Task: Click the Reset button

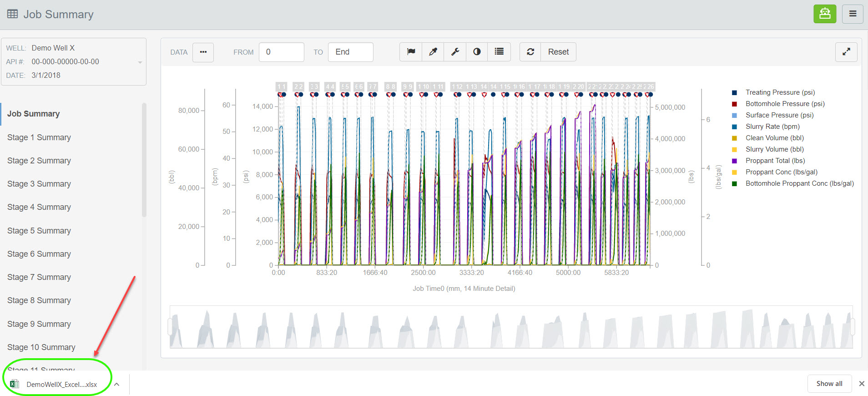Action: pos(558,52)
